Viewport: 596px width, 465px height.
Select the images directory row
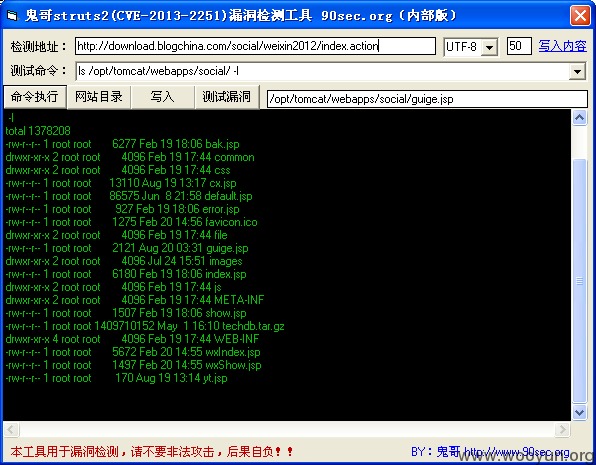[x=124, y=261]
